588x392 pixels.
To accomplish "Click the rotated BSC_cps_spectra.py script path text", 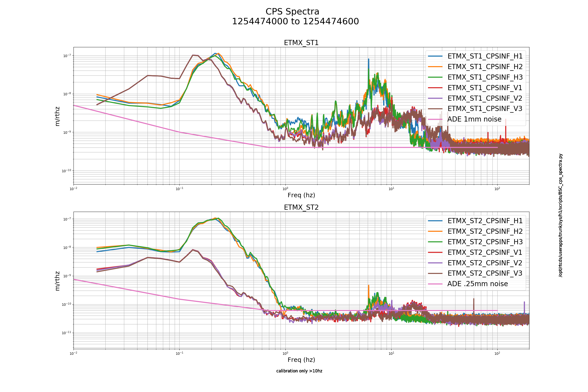I will click(x=561, y=215).
